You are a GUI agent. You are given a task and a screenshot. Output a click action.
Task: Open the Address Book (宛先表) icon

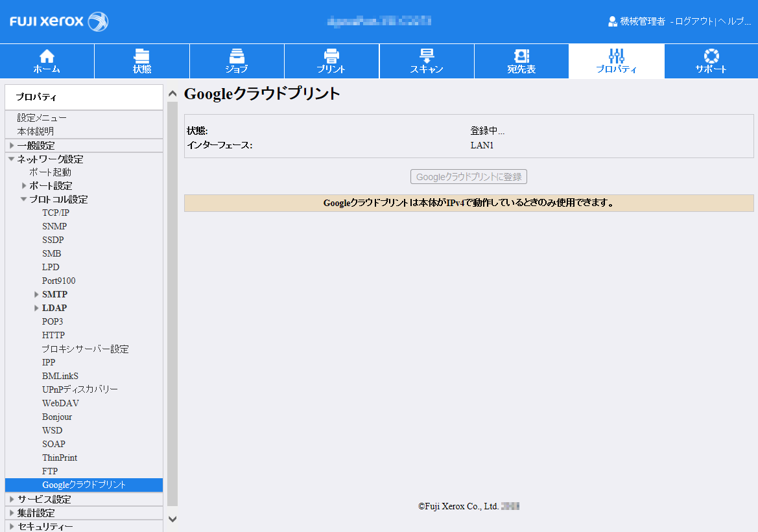click(521, 56)
